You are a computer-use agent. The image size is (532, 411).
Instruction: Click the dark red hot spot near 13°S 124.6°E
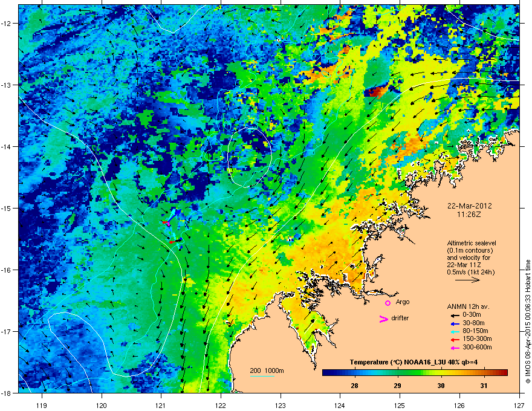point(376,91)
